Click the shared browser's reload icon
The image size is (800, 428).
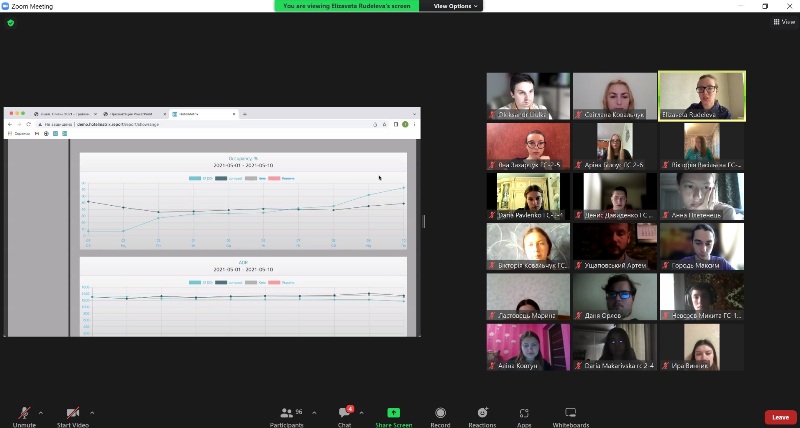coord(28,124)
